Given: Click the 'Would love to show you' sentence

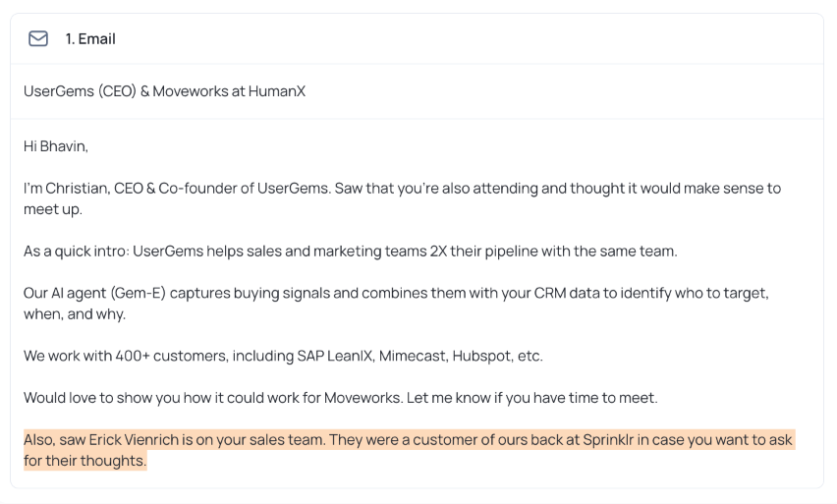Looking at the screenshot, I should click(341, 398).
